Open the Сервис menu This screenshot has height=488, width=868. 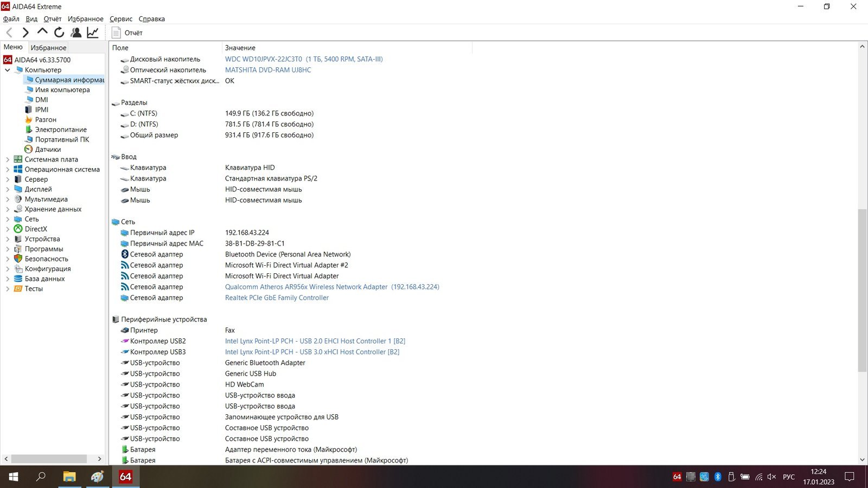coord(121,18)
